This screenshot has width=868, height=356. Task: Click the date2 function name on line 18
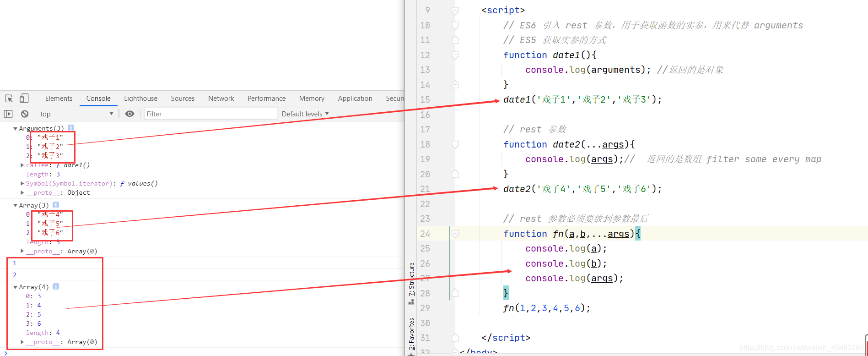point(566,144)
